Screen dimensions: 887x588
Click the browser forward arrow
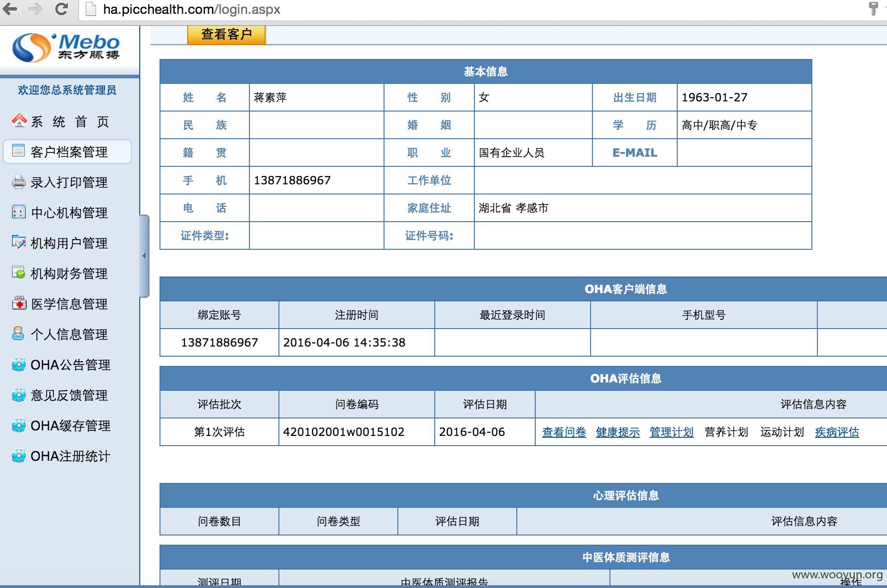coord(35,9)
